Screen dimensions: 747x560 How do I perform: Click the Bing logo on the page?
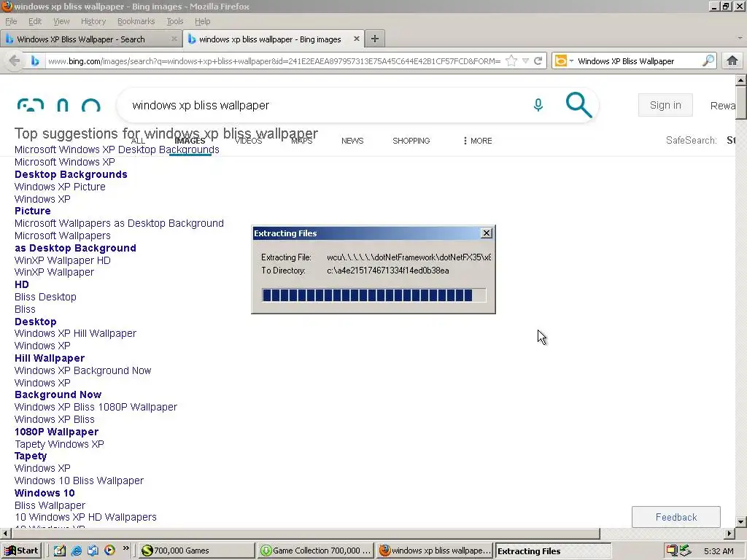[58, 105]
